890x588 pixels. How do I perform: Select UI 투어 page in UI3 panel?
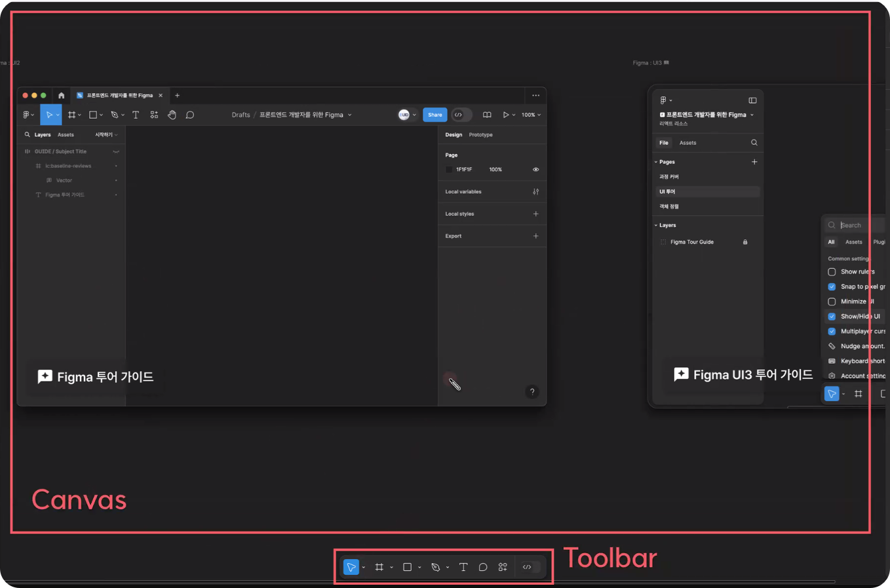(x=708, y=191)
